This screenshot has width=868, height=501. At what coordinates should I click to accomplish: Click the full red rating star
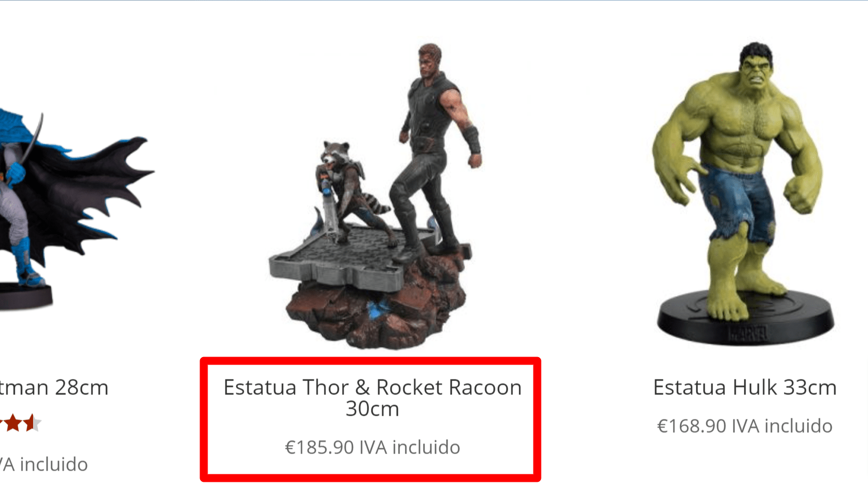coord(13,423)
